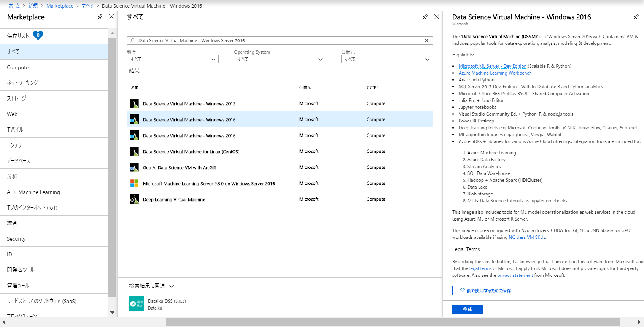Pin the Marketplace blade

(100, 17)
